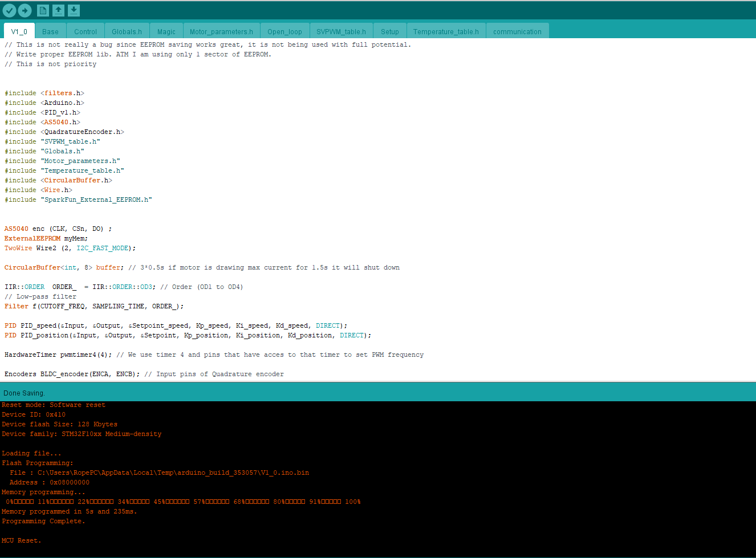756x558 pixels.
Task: Click the PID_position declaration line
Action: [x=188, y=335]
